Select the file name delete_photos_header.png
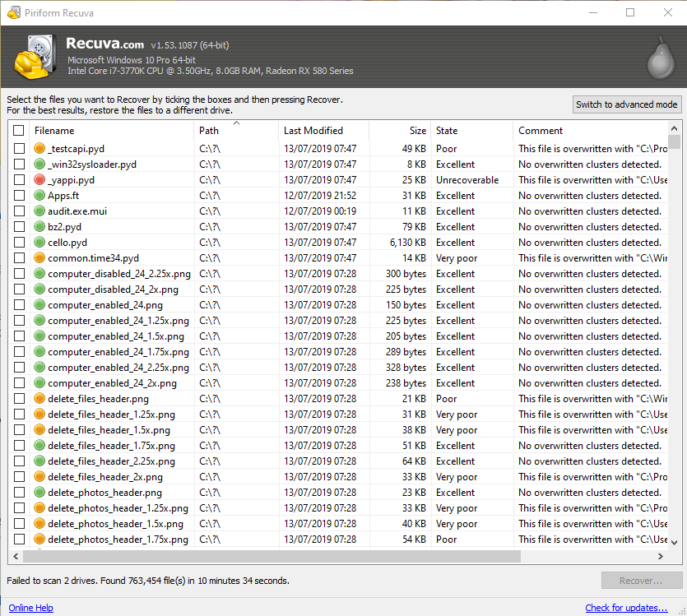Image resolution: width=687 pixels, height=616 pixels. click(104, 492)
